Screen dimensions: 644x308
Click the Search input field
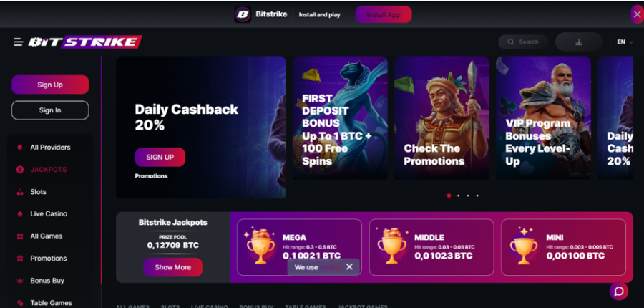point(523,42)
